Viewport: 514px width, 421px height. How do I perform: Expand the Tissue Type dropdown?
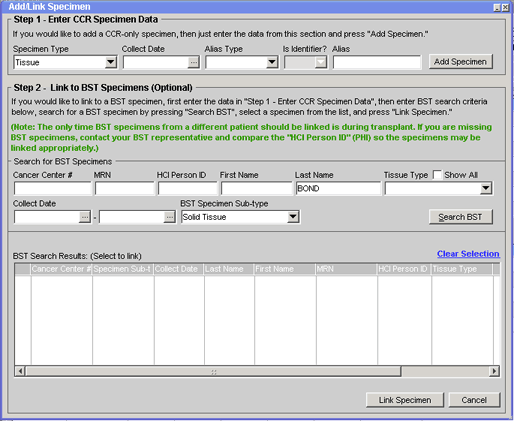486,188
